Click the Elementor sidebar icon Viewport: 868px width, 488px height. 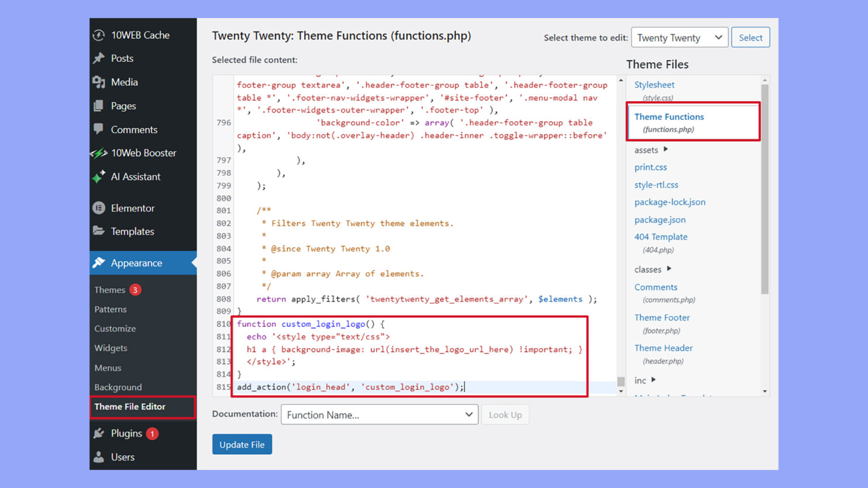click(99, 207)
